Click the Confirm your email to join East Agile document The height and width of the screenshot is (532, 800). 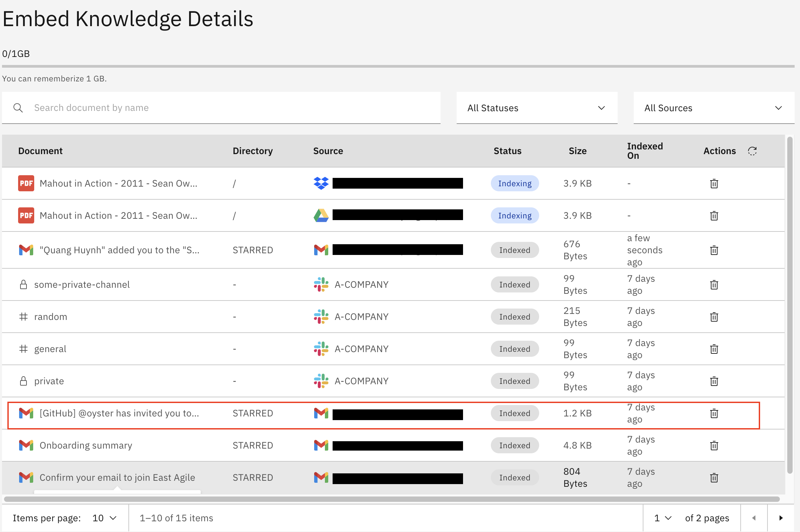tap(117, 477)
